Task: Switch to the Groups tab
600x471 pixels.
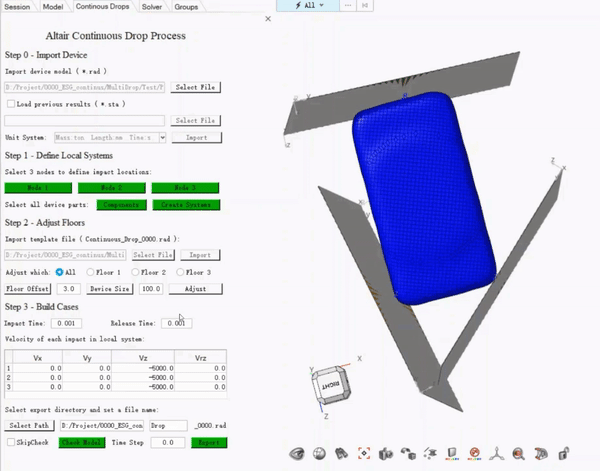Action: [x=186, y=7]
